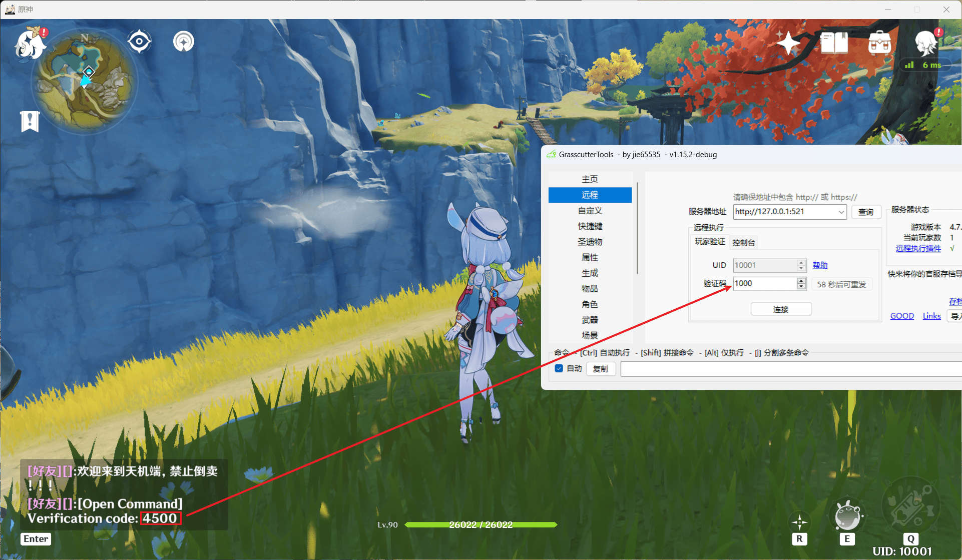This screenshot has width=962, height=560.
Task: Select 主页 in the GrasscutterTools sidebar
Action: pos(590,179)
